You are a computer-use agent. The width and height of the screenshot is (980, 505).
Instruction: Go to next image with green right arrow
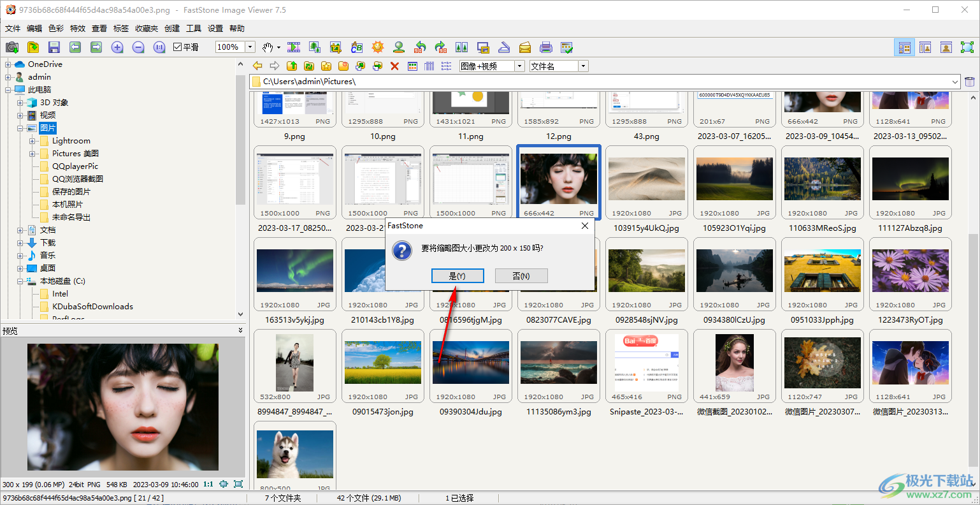[96, 47]
